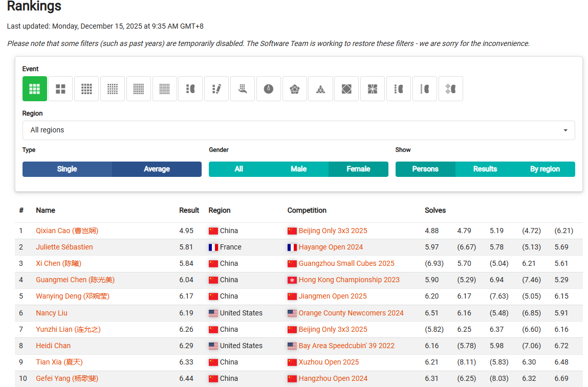The height and width of the screenshot is (387, 588).
Task: Open Wanying Deng's profile link
Action: [72, 297]
